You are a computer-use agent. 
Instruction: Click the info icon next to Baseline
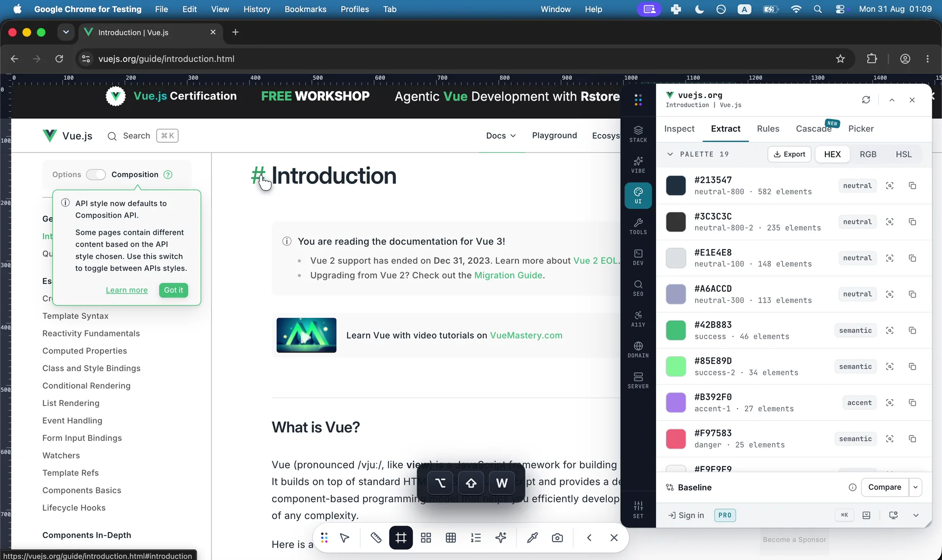pyautogui.click(x=853, y=487)
